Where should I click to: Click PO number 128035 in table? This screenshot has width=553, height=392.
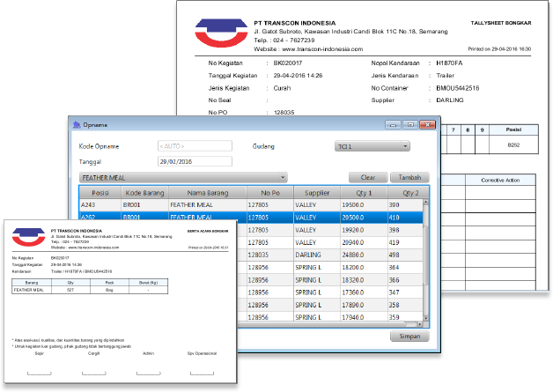tap(270, 255)
